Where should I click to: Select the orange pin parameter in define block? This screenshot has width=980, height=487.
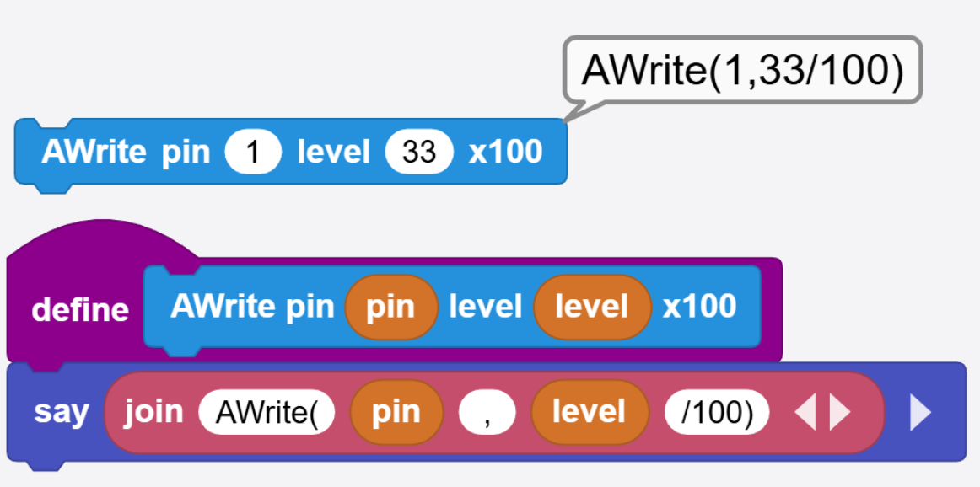(390, 307)
